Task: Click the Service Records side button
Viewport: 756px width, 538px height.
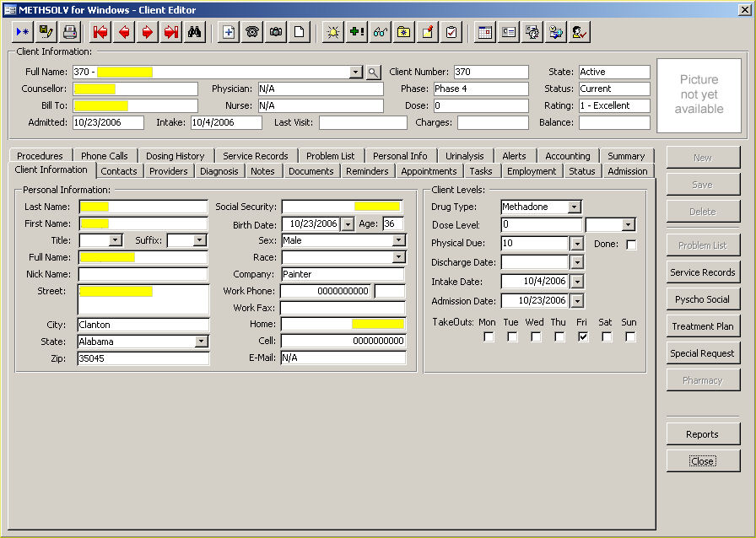Action: [x=703, y=272]
